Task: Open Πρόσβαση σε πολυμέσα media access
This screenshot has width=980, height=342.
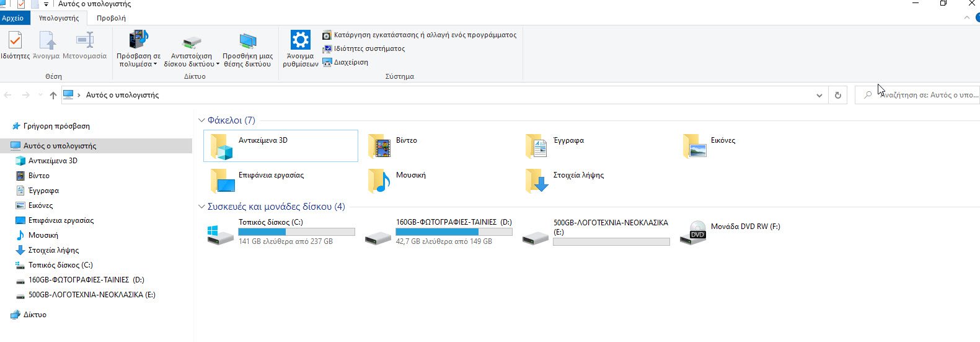Action: pyautogui.click(x=139, y=48)
